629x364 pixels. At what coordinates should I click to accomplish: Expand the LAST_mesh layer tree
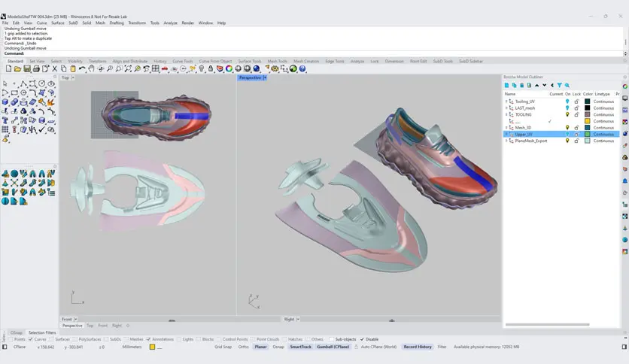point(506,108)
